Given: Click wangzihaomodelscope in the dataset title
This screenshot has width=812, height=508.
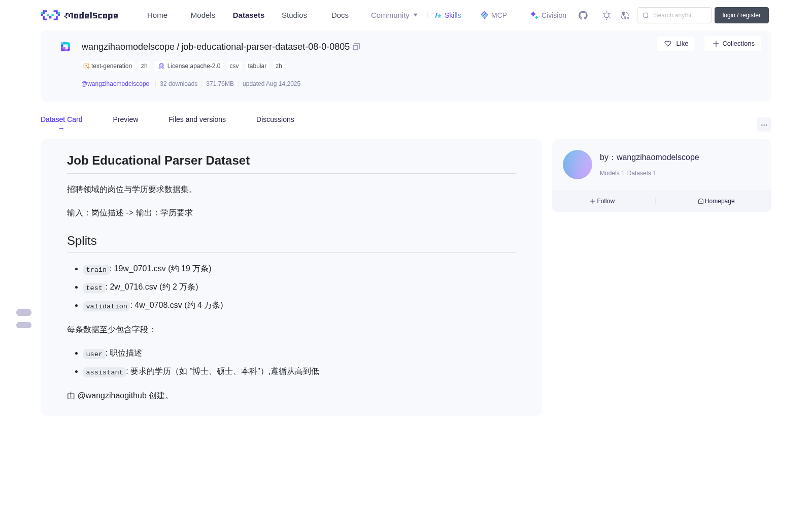Looking at the screenshot, I should [128, 47].
